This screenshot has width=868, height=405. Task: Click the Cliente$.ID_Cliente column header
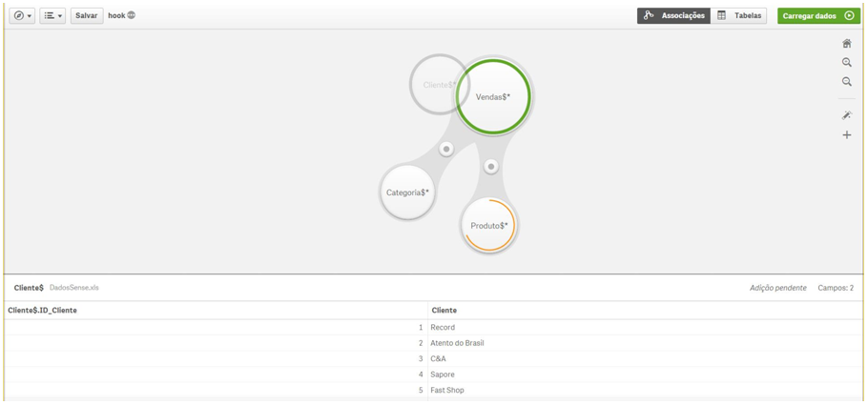pyautogui.click(x=216, y=311)
